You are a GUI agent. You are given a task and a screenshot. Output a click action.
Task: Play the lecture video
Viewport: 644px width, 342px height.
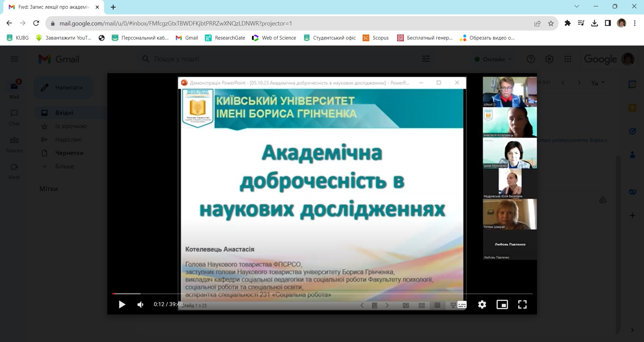click(122, 304)
